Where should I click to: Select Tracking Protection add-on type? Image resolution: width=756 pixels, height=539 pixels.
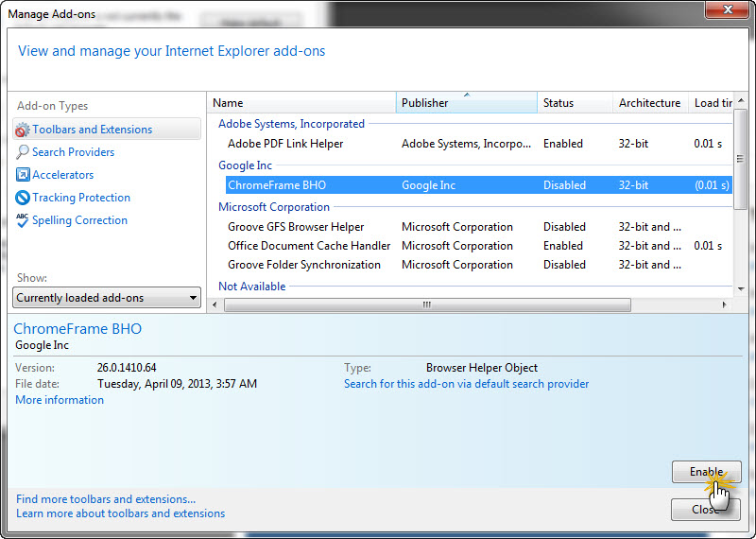81,198
